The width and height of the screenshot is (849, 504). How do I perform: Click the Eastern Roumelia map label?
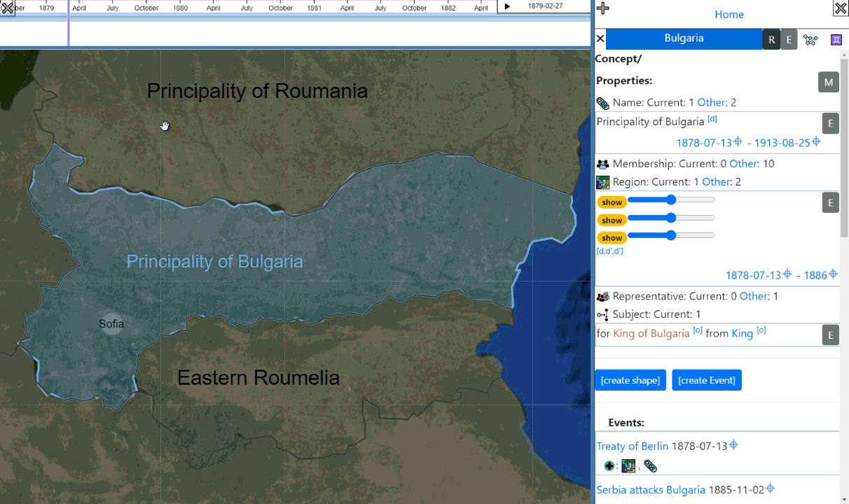(x=258, y=378)
